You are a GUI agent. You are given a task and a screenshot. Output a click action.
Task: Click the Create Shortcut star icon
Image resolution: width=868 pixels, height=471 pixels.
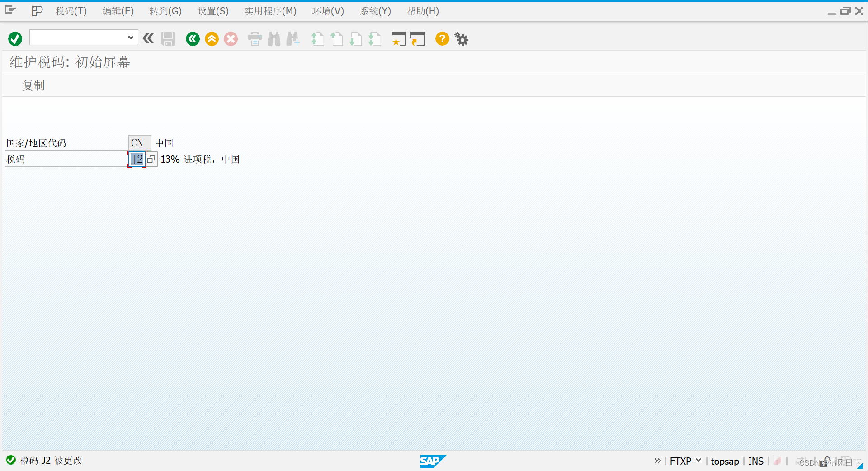coord(398,39)
